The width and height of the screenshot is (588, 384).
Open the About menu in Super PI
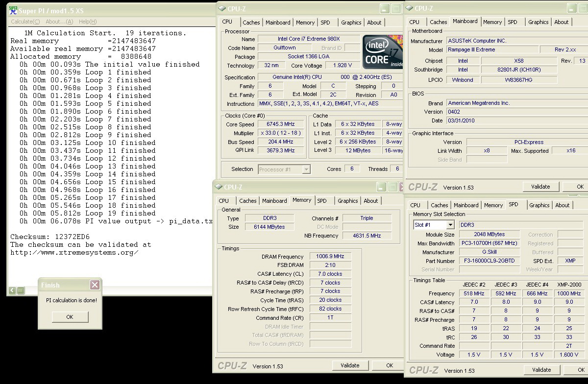click(59, 22)
